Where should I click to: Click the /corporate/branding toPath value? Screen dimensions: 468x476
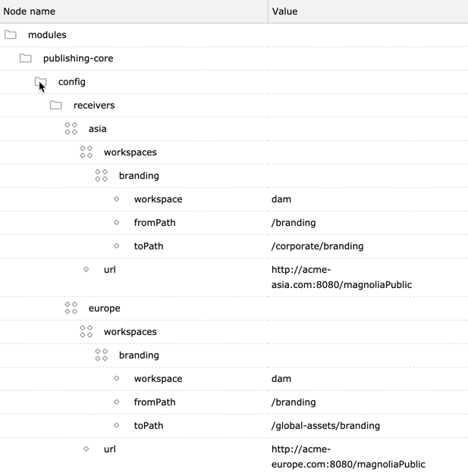(317, 246)
